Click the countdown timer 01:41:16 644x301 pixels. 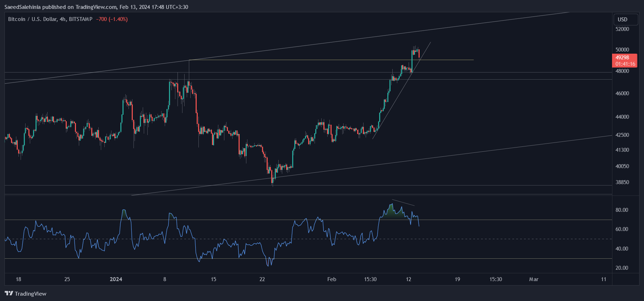pyautogui.click(x=626, y=64)
